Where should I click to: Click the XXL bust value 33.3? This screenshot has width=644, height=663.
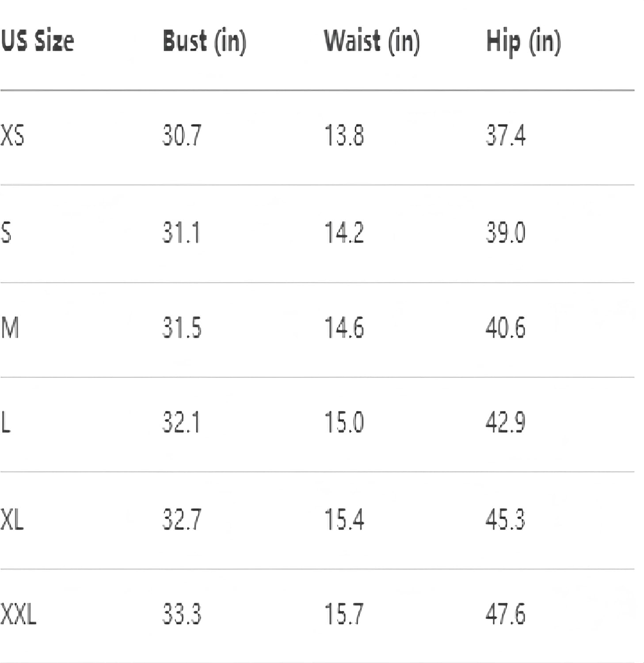182,614
